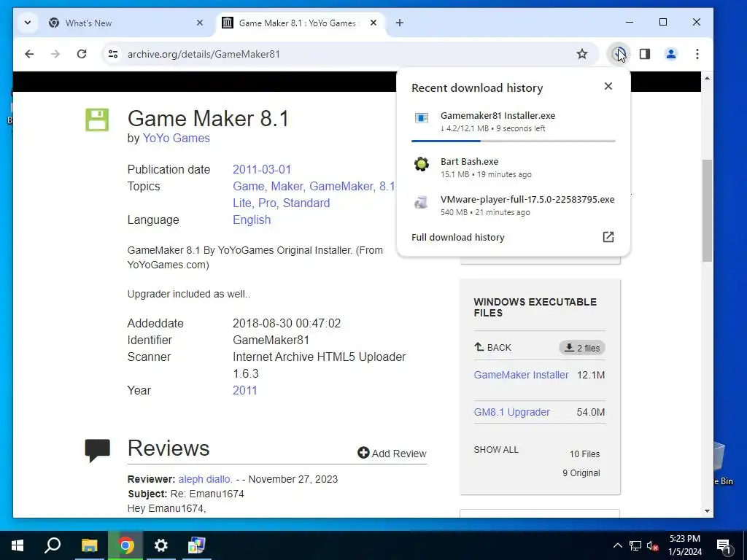Open site information icon in address bar

tap(113, 54)
